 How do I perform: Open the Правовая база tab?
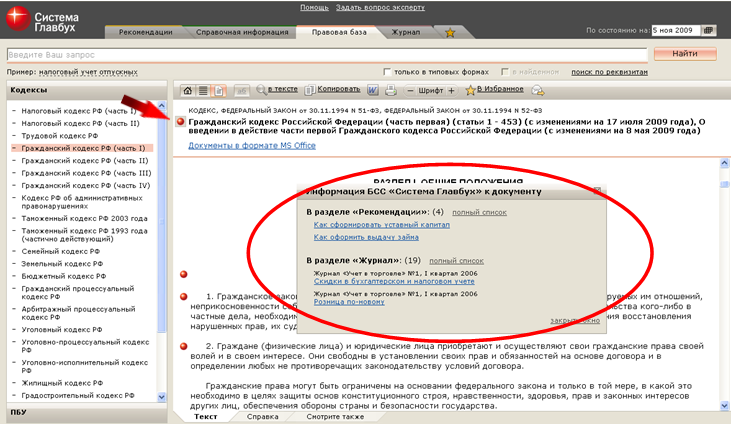339,32
